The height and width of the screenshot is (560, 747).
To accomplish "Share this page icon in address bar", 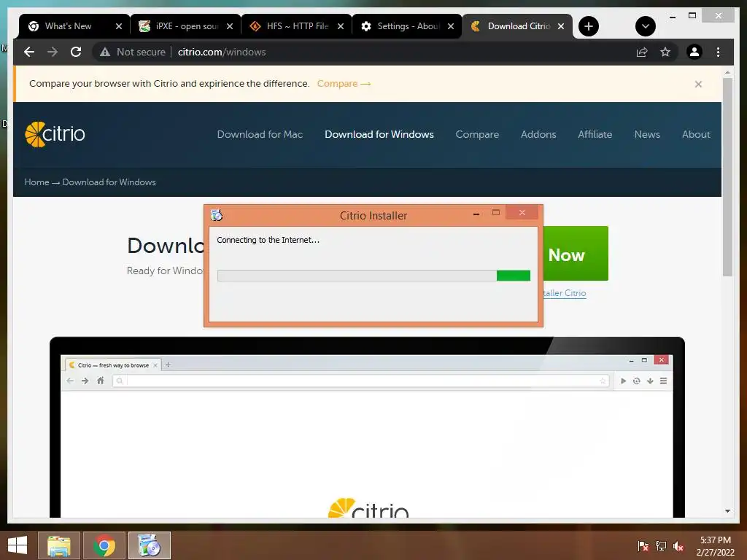I will (642, 52).
